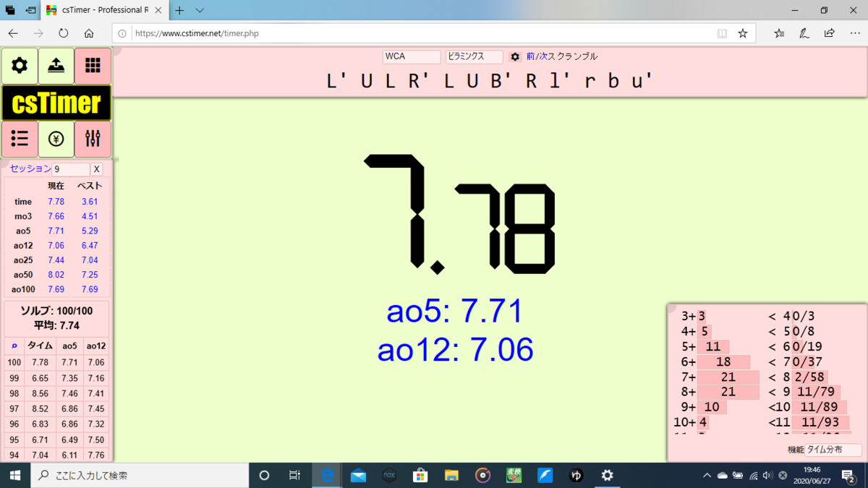The height and width of the screenshot is (488, 868).
Task: Click ao5 value 6.86 in solve 97
Action: (x=69, y=408)
